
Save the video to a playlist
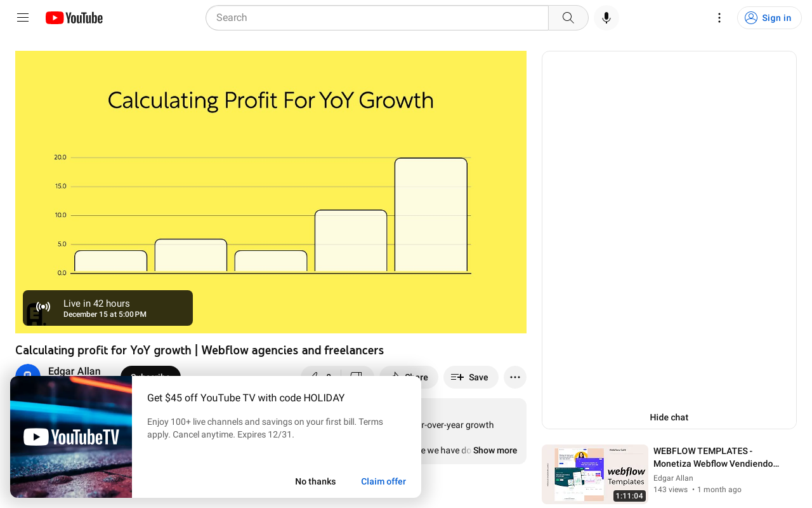471,377
